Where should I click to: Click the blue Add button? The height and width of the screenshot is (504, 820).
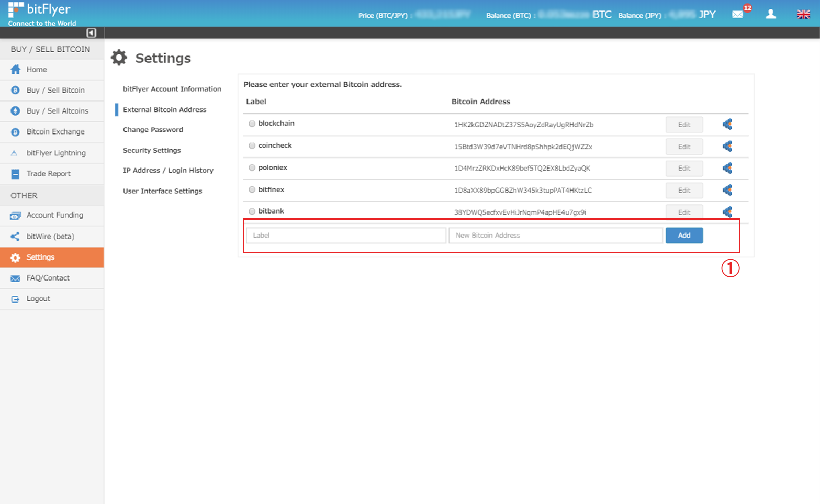684,236
